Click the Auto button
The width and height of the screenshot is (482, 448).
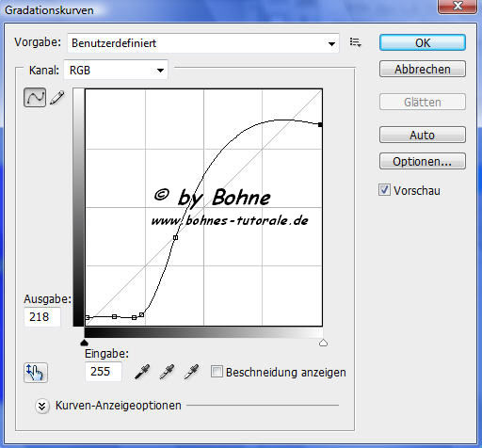point(423,135)
